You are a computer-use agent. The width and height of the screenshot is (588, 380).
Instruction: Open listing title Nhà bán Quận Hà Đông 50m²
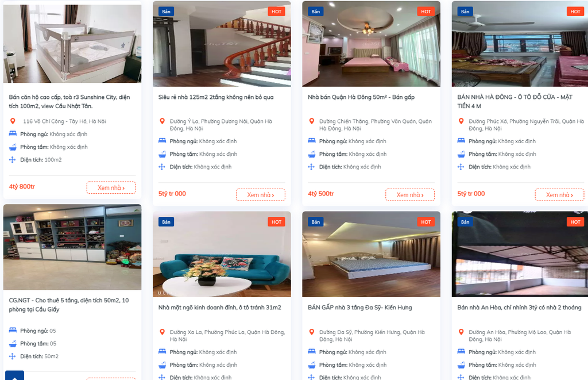tap(361, 97)
